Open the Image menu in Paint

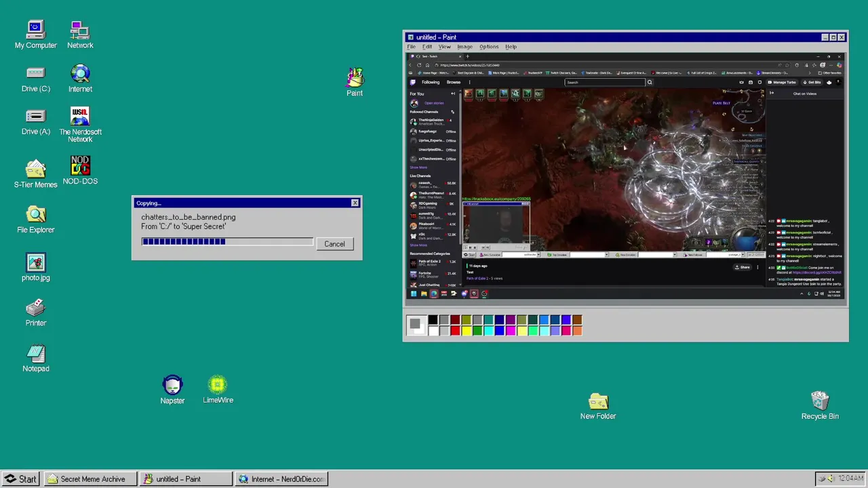[465, 47]
